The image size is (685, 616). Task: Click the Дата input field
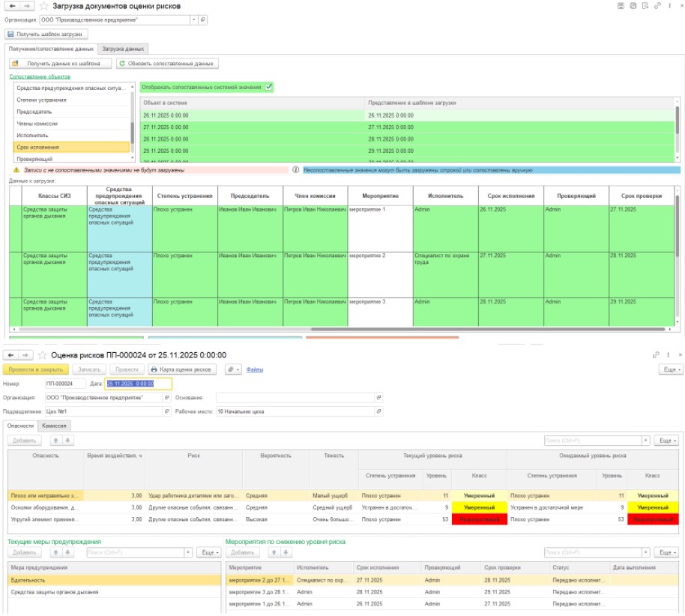tap(137, 384)
